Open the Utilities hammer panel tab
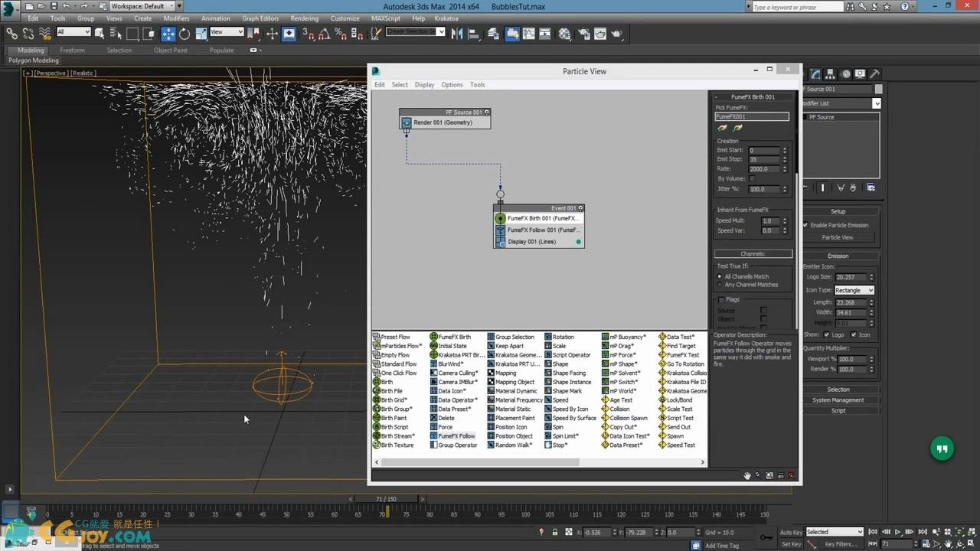This screenshot has height=551, width=980. click(x=875, y=74)
